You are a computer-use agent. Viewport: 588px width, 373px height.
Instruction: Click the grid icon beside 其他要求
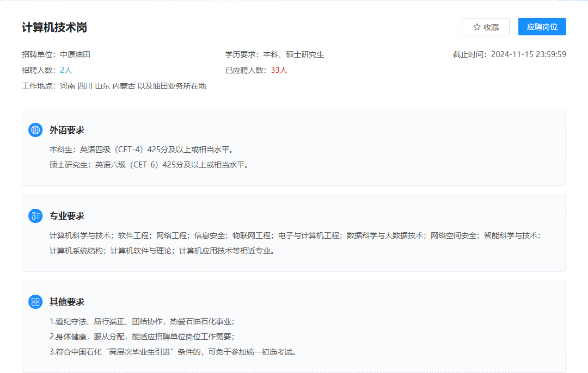coord(35,301)
